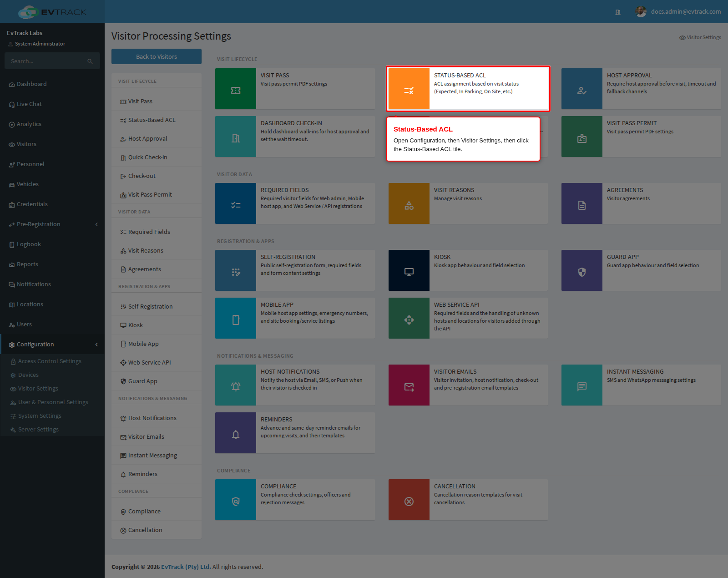
Task: Click the Host Notifications alarm bell tile
Action: [236, 385]
